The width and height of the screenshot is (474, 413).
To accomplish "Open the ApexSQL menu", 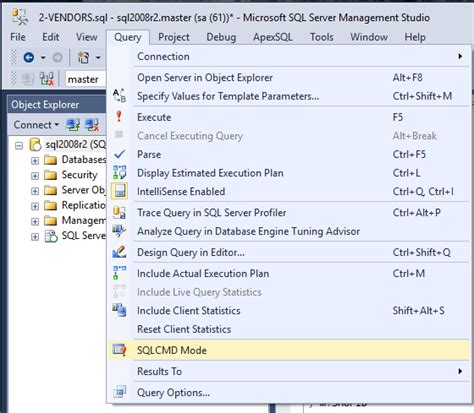I will [273, 37].
